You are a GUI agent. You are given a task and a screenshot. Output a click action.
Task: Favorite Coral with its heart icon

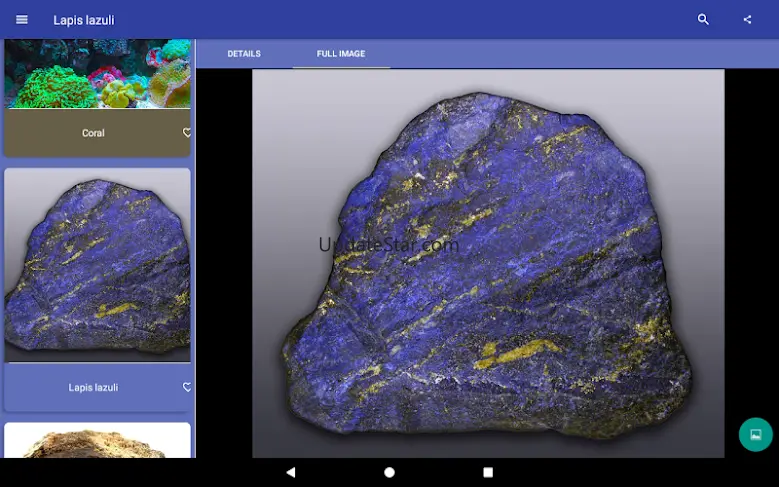click(186, 132)
